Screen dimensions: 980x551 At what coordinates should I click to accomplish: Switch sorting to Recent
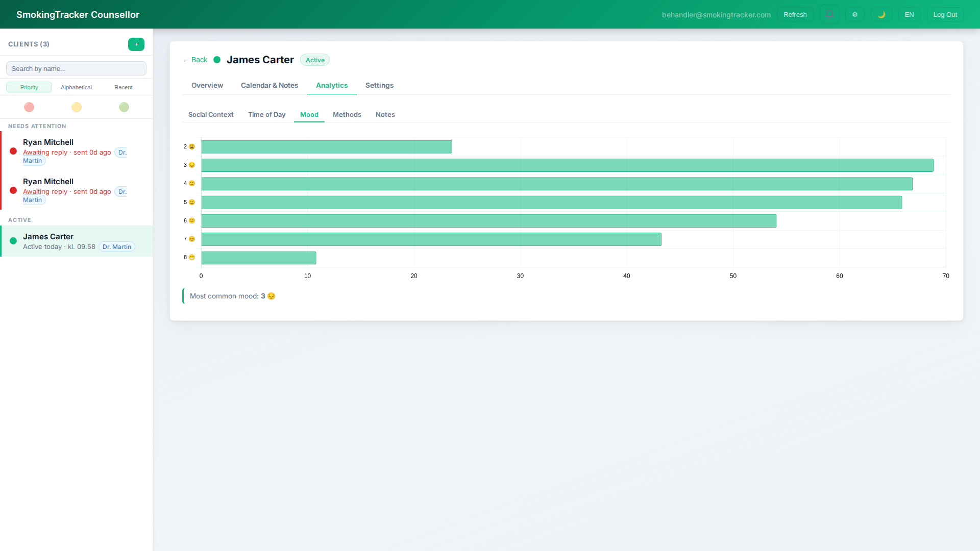(123, 87)
